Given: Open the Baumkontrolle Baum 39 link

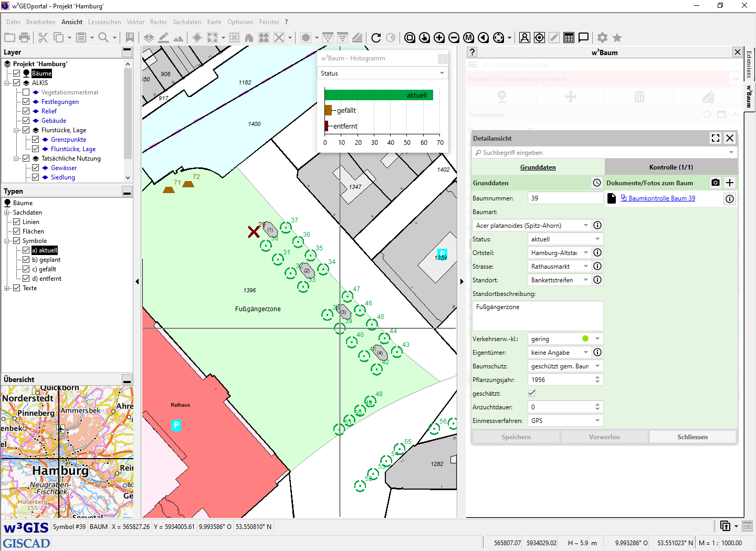Looking at the screenshot, I should (661, 198).
